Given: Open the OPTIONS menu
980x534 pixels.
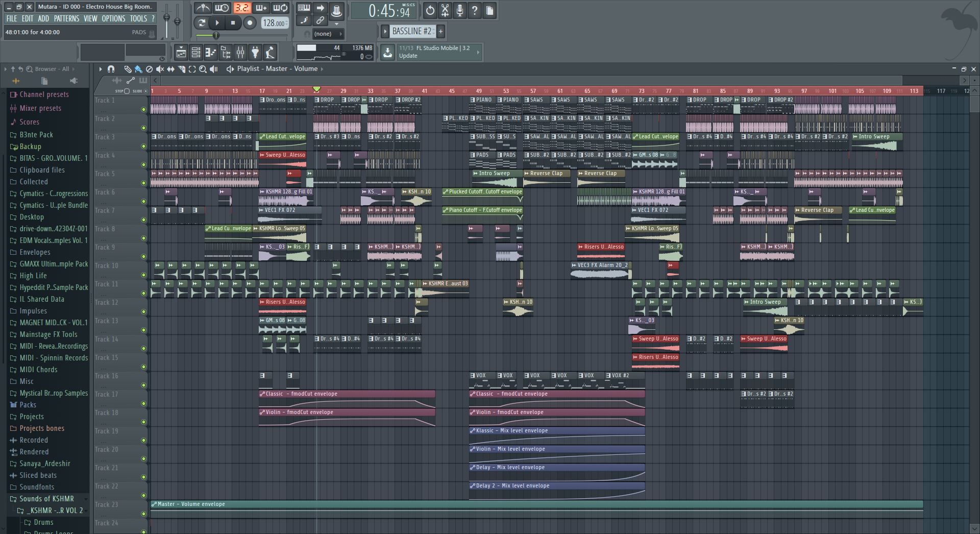Looking at the screenshot, I should click(113, 18).
